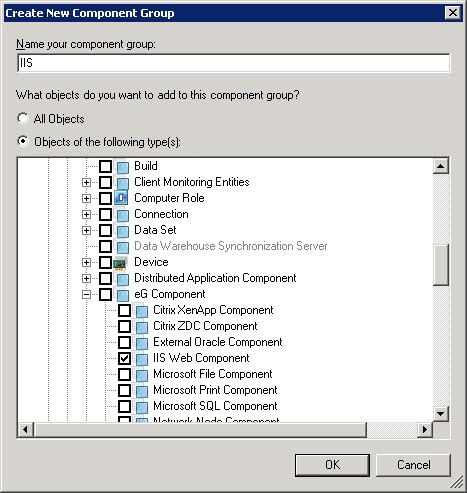This screenshot has height=493, width=467.
Task: Click the eG Component class icon
Action: [122, 294]
